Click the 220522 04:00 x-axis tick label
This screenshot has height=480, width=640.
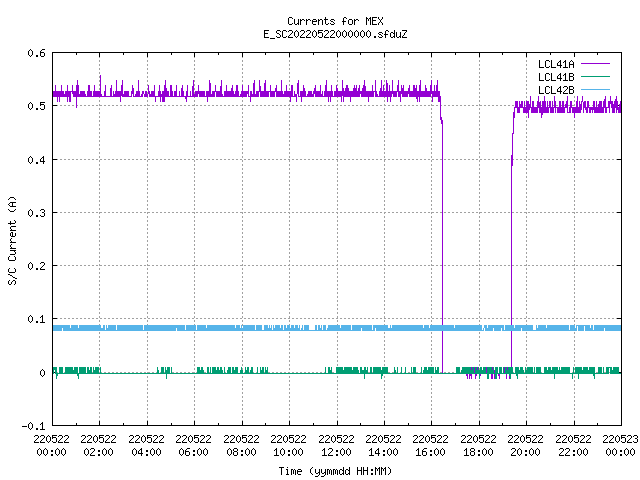146,445
